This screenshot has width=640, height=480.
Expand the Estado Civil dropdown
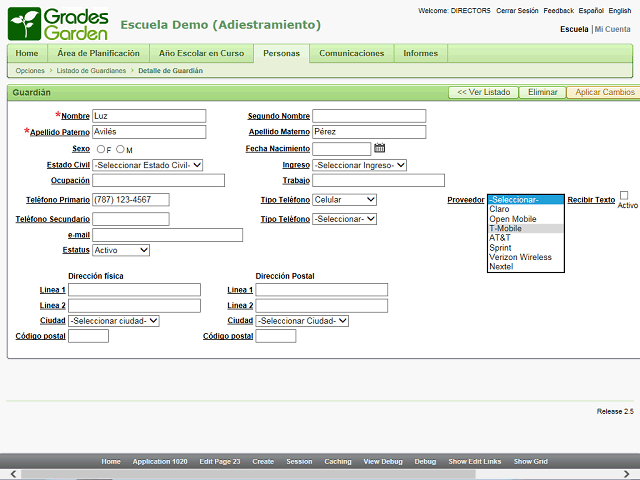click(148, 165)
